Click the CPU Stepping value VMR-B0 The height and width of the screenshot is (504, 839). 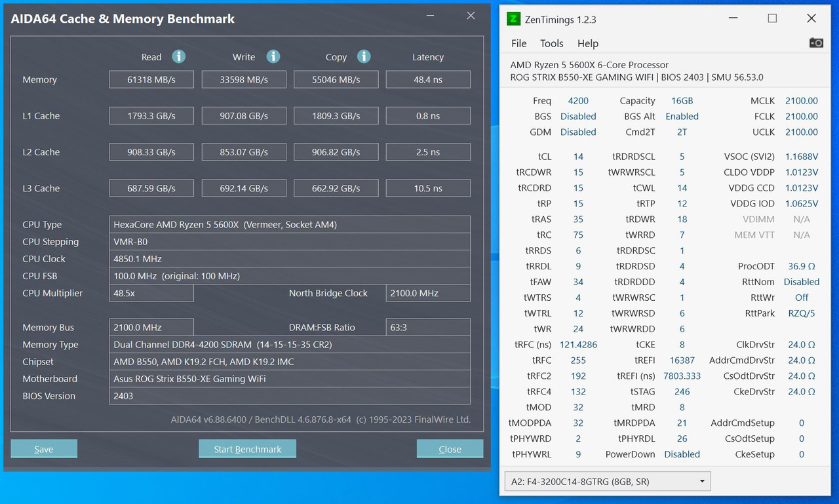pos(290,241)
